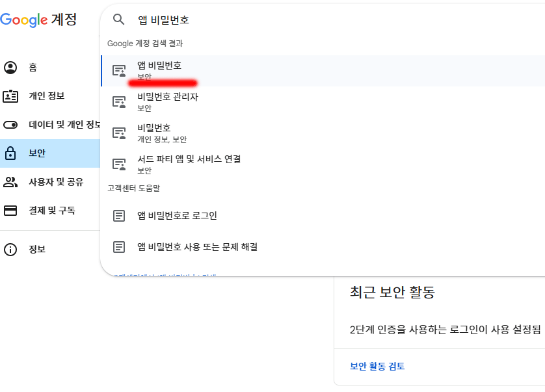Click the 사용자 및 공유 people icon
Screen dimensions: 545x392
[10, 182]
